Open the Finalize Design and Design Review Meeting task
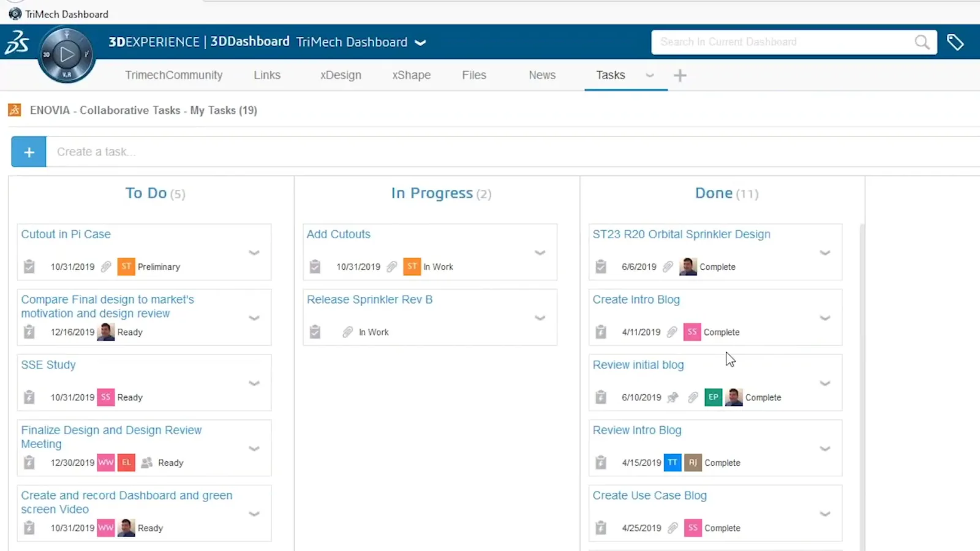The height and width of the screenshot is (551, 980). pyautogui.click(x=111, y=437)
